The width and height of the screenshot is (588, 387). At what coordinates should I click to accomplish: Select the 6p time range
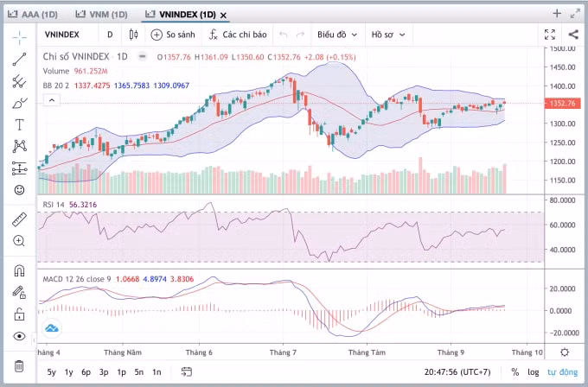pos(86,372)
